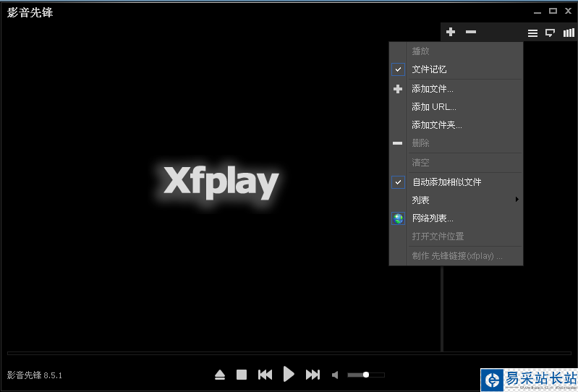The width and height of the screenshot is (578, 392).
Task: Click the volume slider handle
Action: point(366,375)
